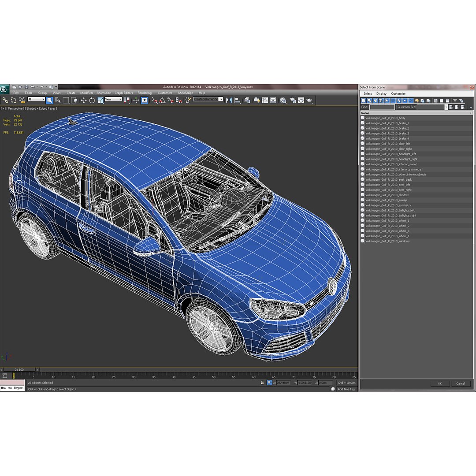
Task: Open the Layer Manager icon
Action: (247, 100)
